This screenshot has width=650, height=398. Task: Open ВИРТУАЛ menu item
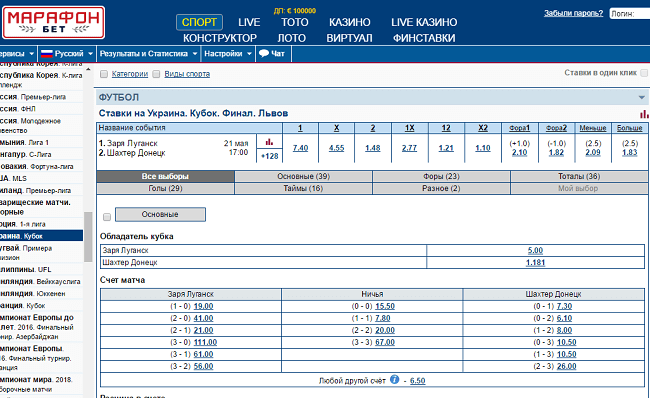coord(349,38)
